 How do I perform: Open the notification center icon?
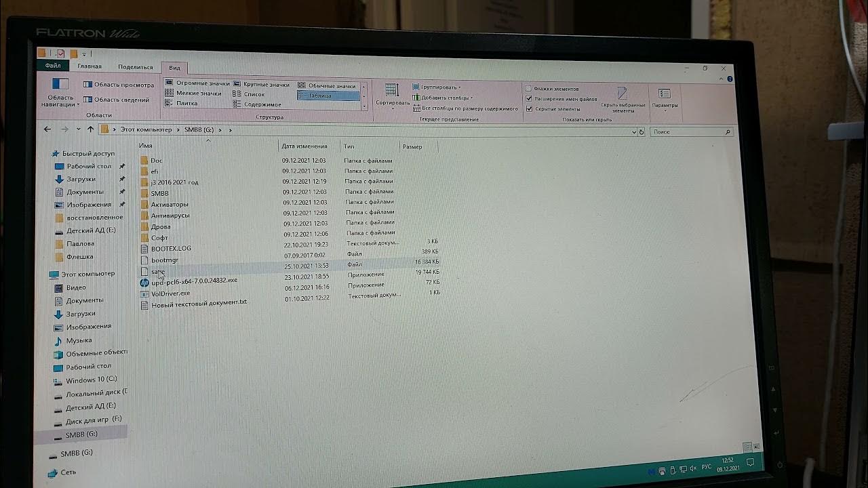click(751, 463)
